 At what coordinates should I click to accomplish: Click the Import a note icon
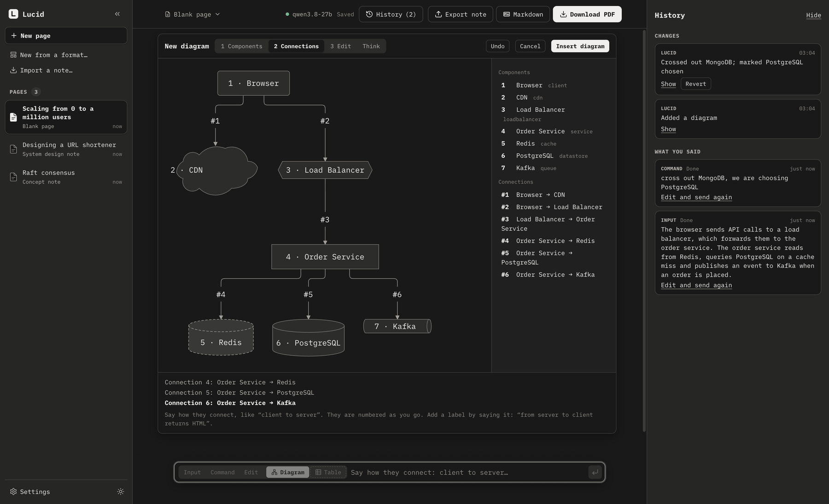13,70
